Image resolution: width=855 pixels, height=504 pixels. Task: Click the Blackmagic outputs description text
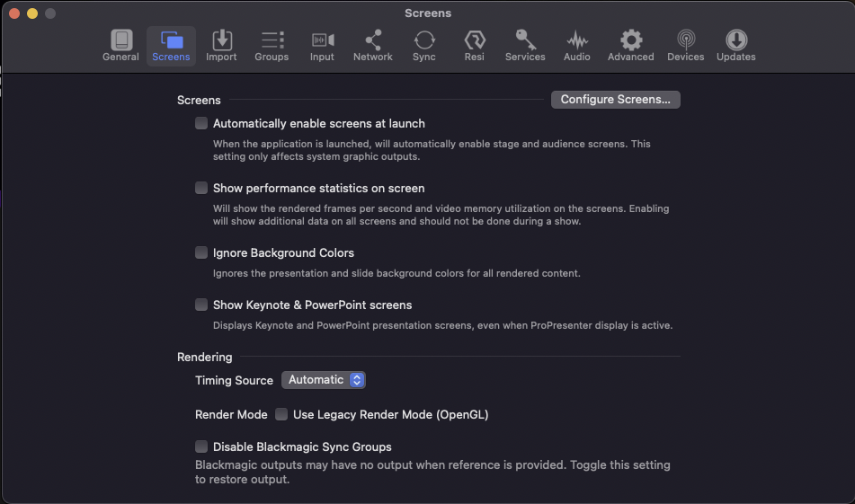[x=432, y=472]
